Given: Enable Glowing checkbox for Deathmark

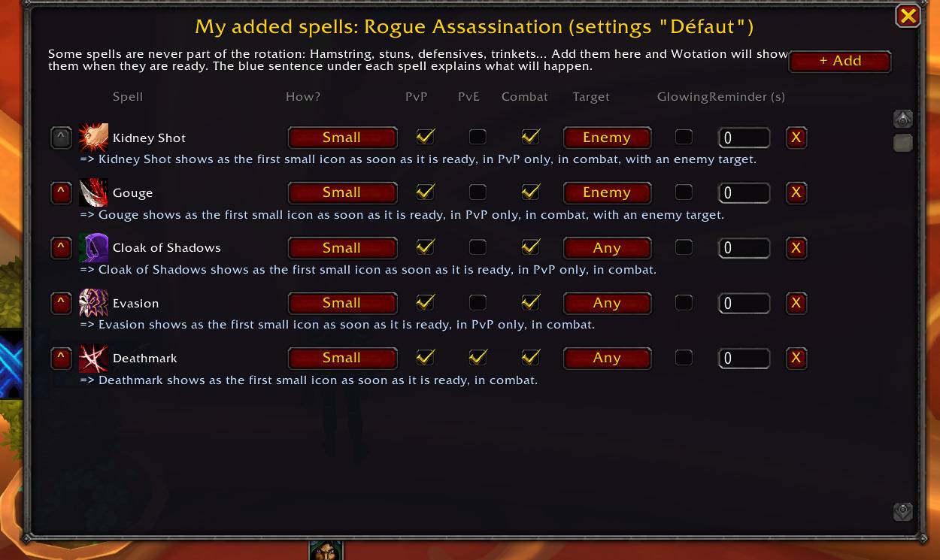Looking at the screenshot, I should tap(684, 357).
